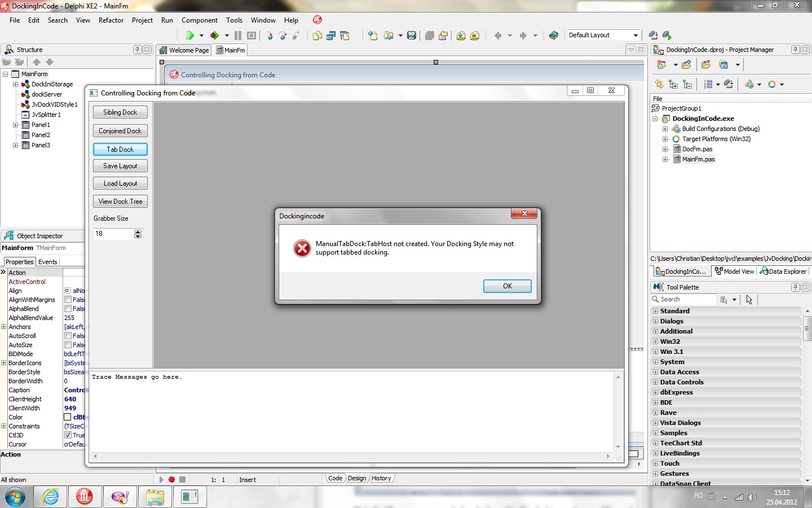This screenshot has height=508, width=812.
Task: Click the Add File to Project icon
Action: (x=461, y=36)
